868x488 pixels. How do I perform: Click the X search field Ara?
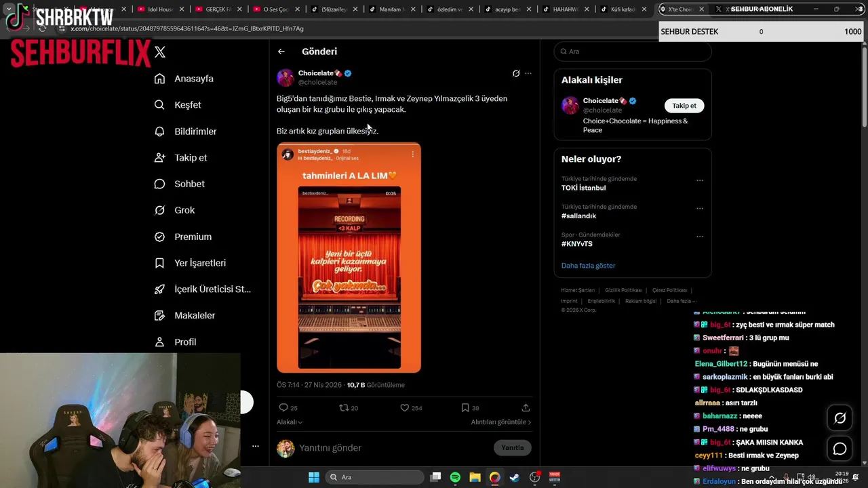633,52
